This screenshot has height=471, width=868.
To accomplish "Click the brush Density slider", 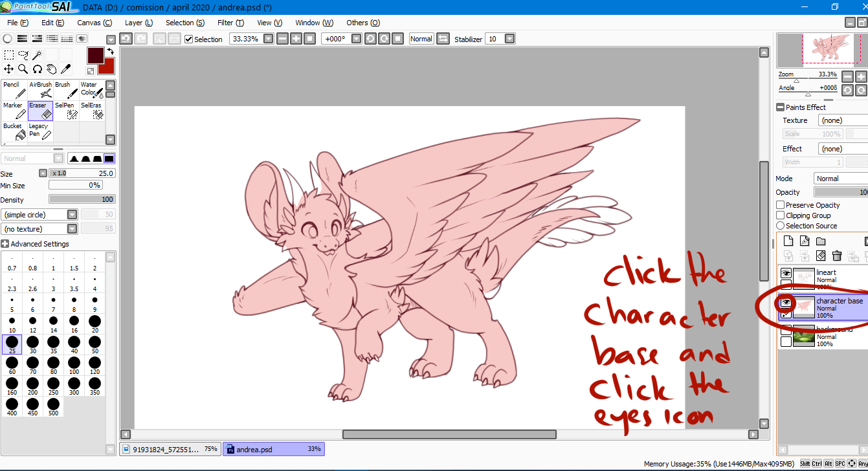I will pos(82,199).
